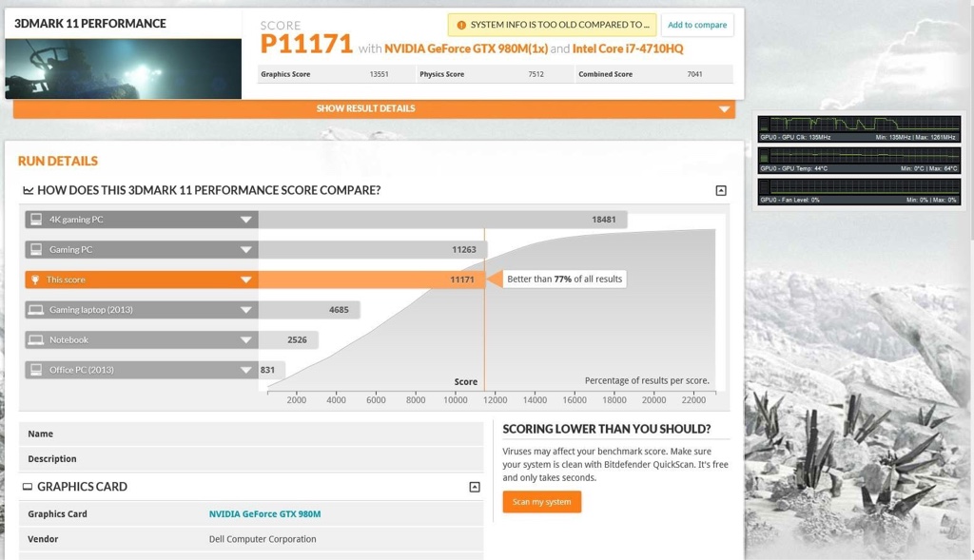Screen dimensions: 974x560
Task: Click the trophy icon on This score row
Action: coord(35,280)
